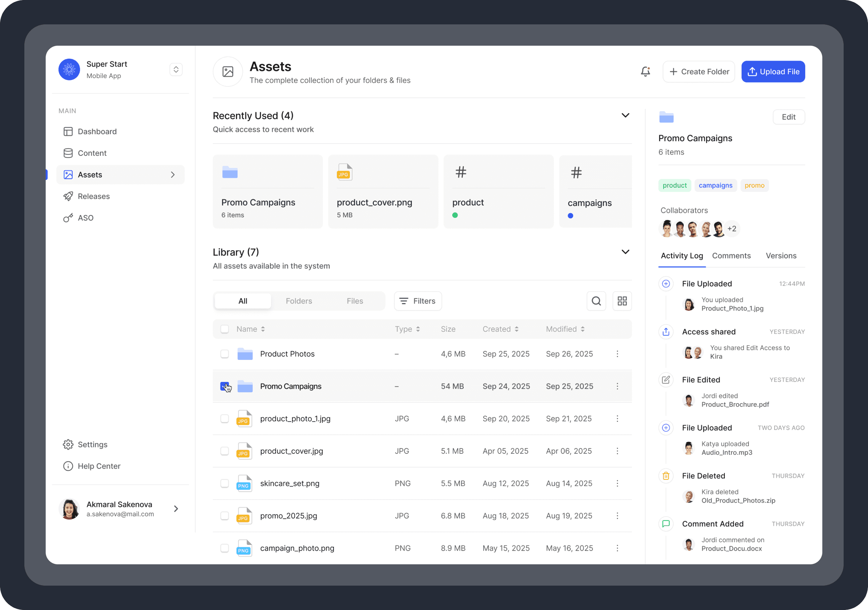This screenshot has width=868, height=610.
Task: Open notifications via the bell icon
Action: point(645,71)
